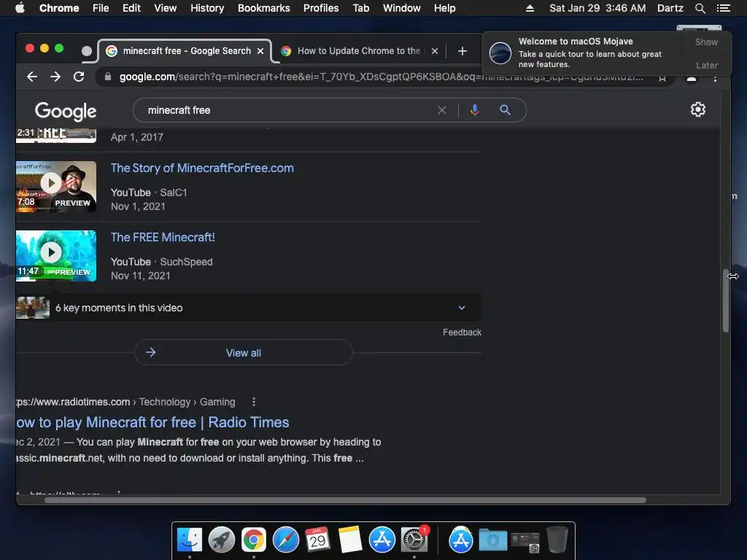This screenshot has width=747, height=560.
Task: Reload the current Google Search page
Action: click(x=79, y=77)
